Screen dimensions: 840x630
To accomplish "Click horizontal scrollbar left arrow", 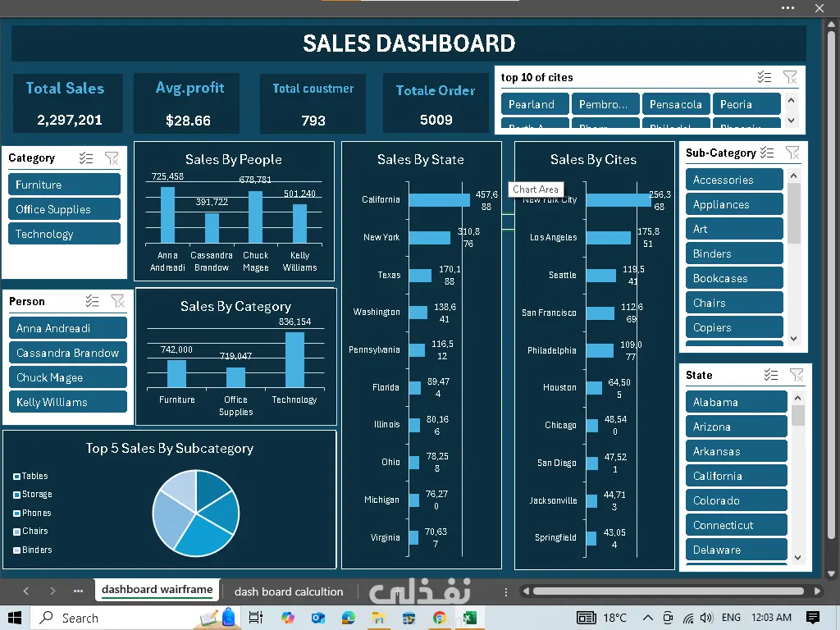I will tap(526, 591).
